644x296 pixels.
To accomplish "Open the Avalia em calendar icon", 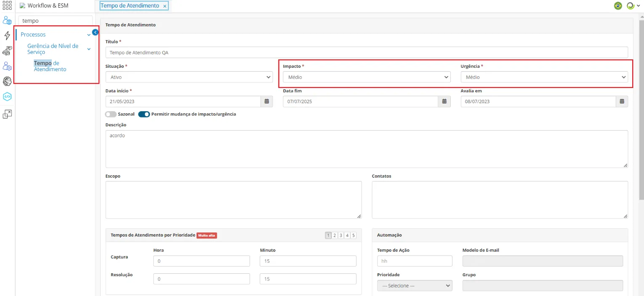I will [622, 101].
